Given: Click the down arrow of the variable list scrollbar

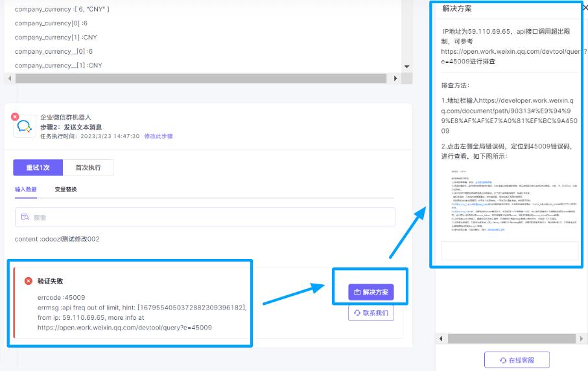Looking at the screenshot, I should coord(407,66).
